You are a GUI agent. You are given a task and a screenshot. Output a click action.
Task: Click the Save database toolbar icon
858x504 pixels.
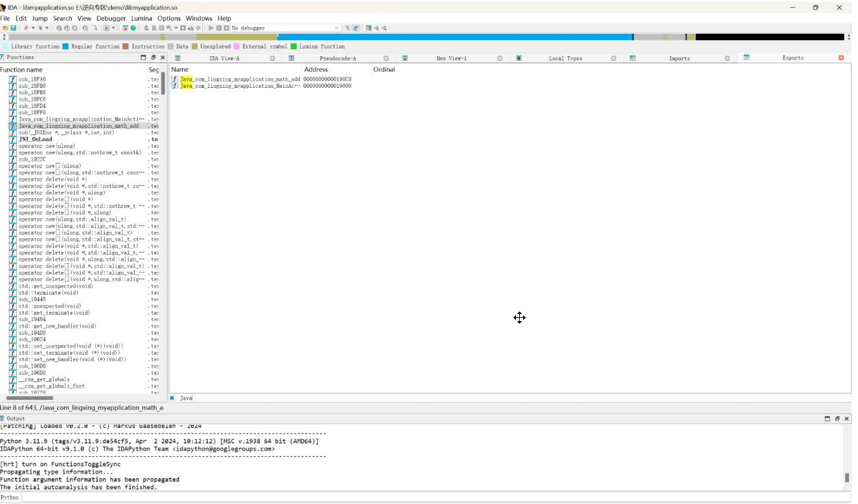[14, 28]
